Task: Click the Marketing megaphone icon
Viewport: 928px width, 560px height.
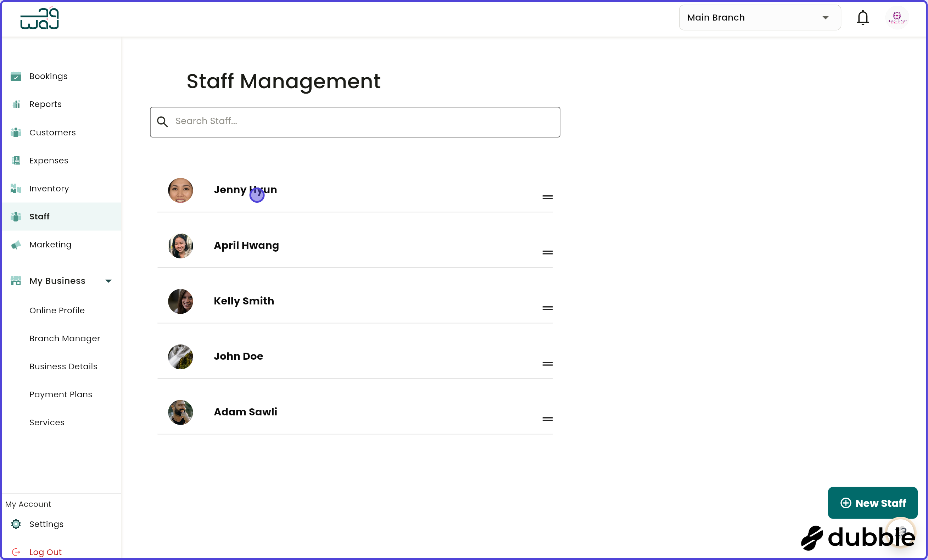Action: [16, 245]
